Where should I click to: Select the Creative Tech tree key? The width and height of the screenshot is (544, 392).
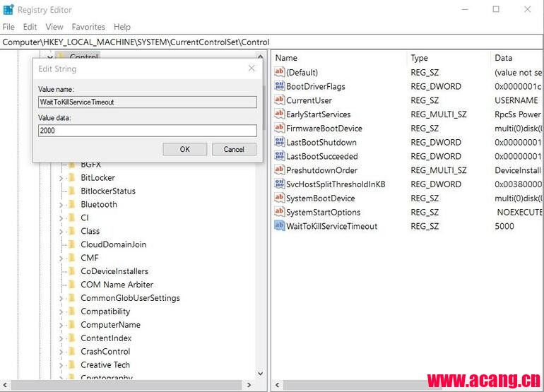coord(105,364)
